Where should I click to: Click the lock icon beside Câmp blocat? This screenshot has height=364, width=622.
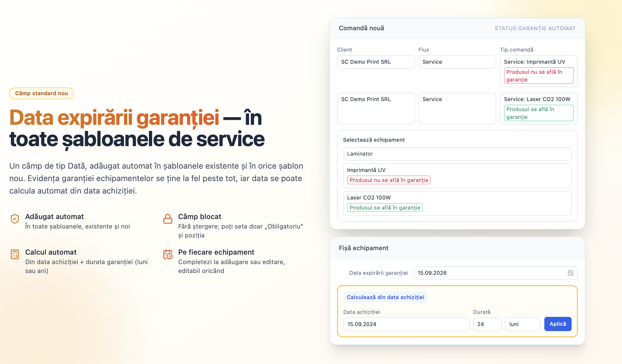click(168, 219)
